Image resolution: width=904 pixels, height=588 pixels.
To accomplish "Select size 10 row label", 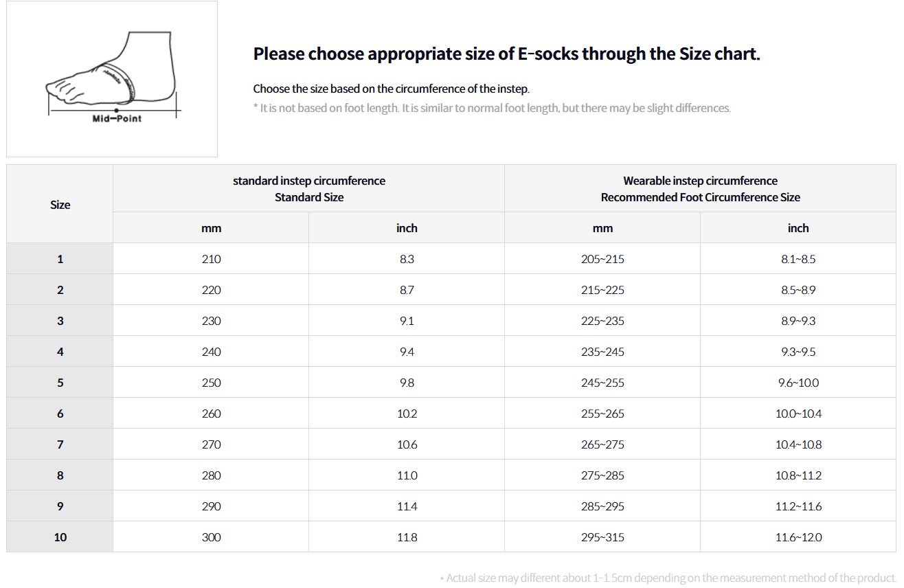I will [60, 537].
